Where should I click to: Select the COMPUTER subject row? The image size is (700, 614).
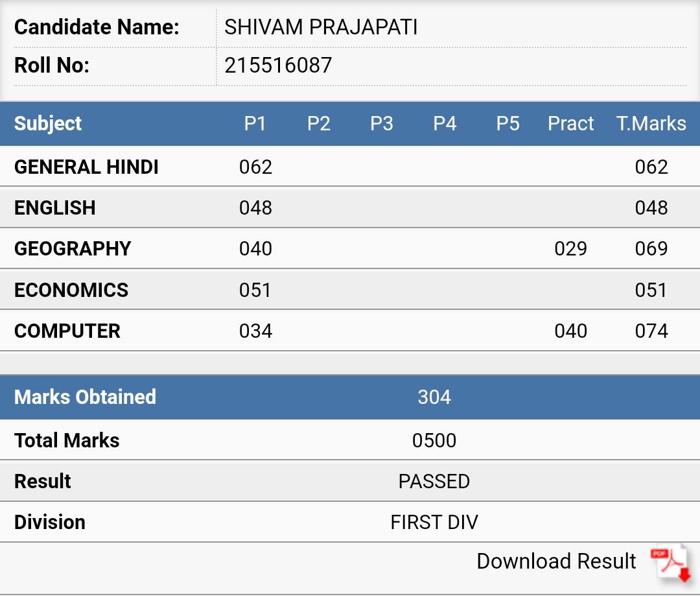click(x=350, y=331)
